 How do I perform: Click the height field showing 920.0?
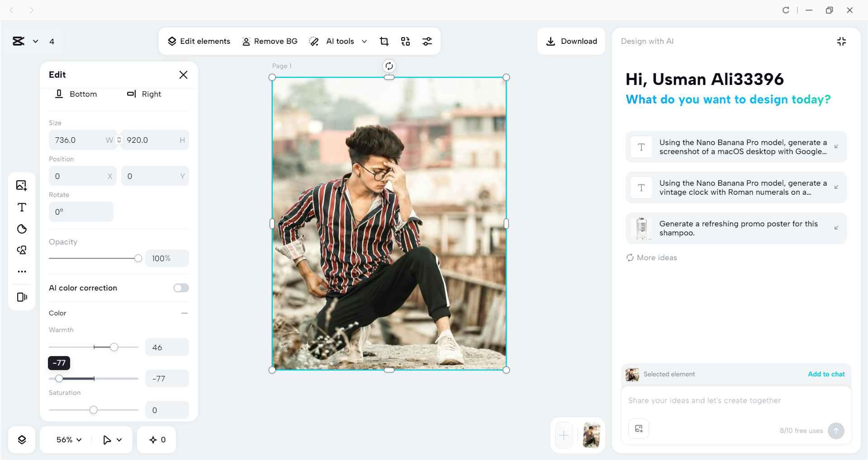pos(155,140)
